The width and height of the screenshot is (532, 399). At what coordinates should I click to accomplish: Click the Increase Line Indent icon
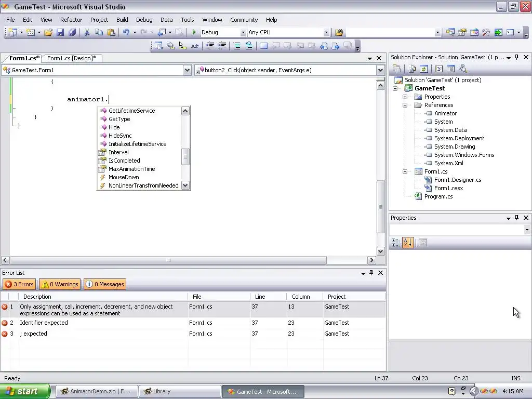[x=222, y=46]
